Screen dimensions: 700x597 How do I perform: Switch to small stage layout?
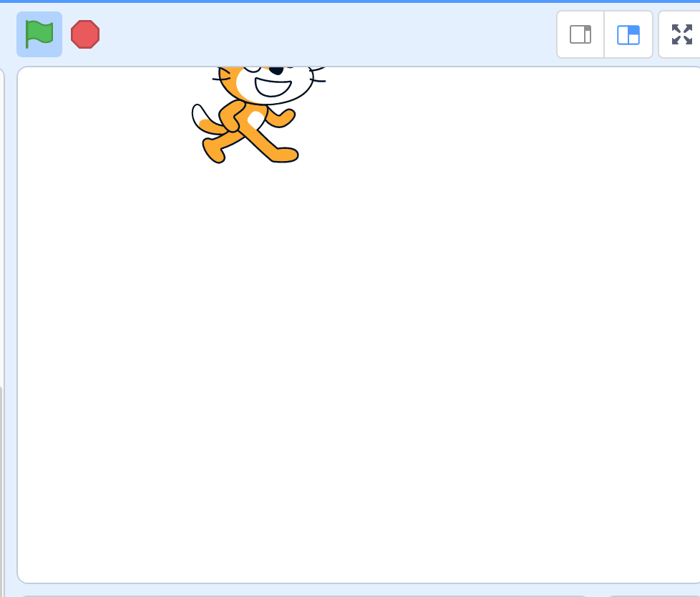pos(580,34)
